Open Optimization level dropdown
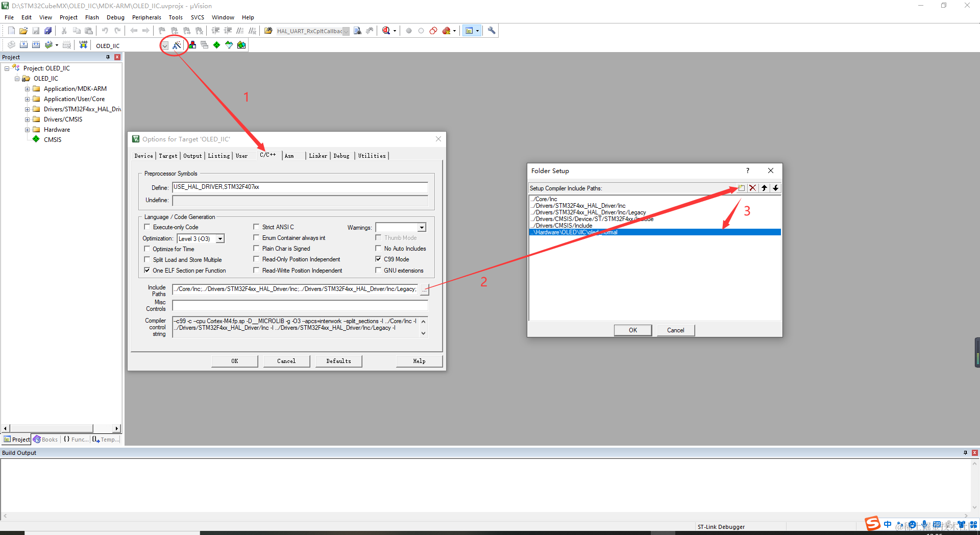The width and height of the screenshot is (980, 535). (x=220, y=238)
